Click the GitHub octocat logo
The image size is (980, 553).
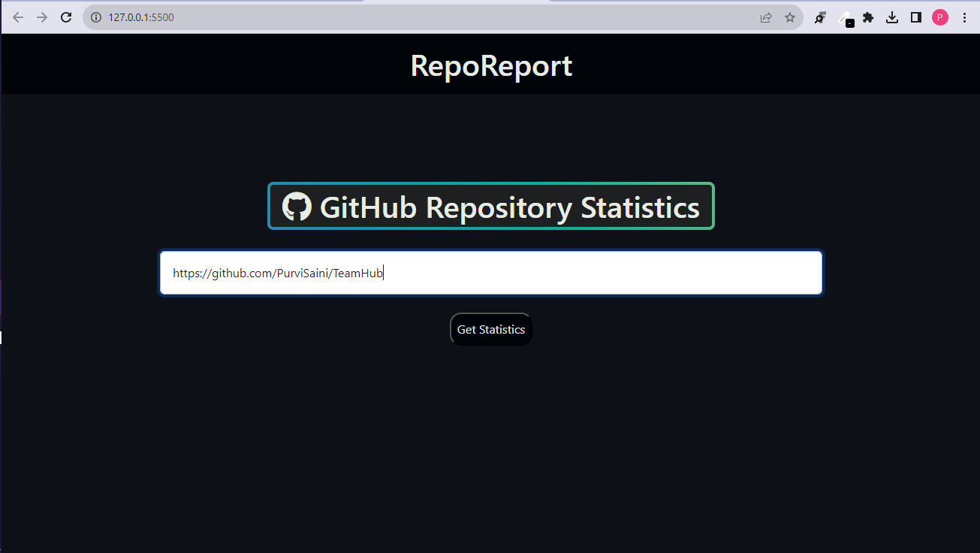click(297, 207)
